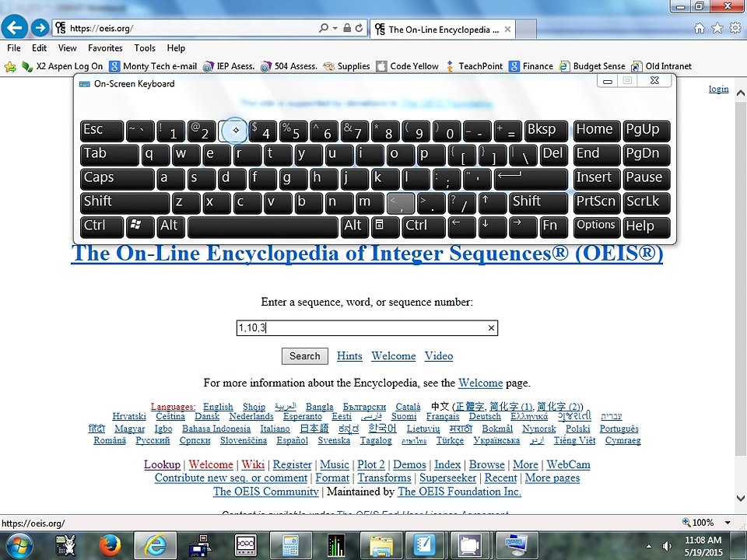Click the keyboard Options key
Viewport: 747px width, 560px height.
tap(597, 226)
